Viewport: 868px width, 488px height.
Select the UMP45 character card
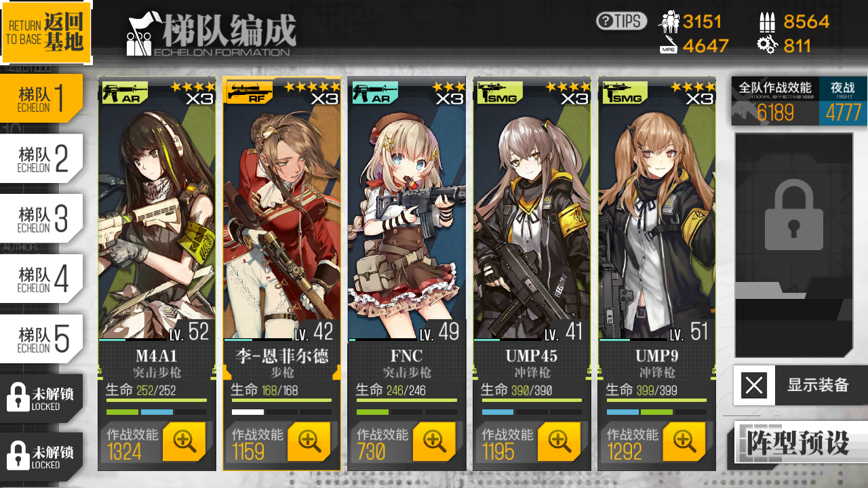tap(532, 273)
